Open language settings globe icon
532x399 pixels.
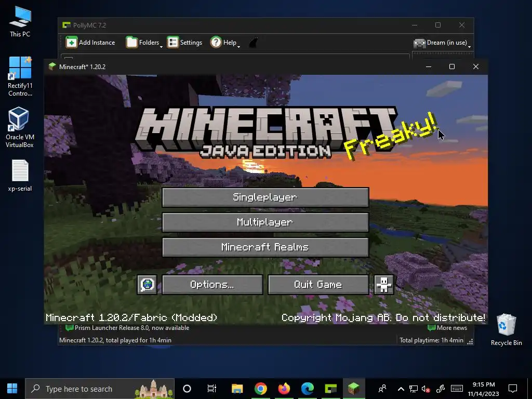point(147,285)
